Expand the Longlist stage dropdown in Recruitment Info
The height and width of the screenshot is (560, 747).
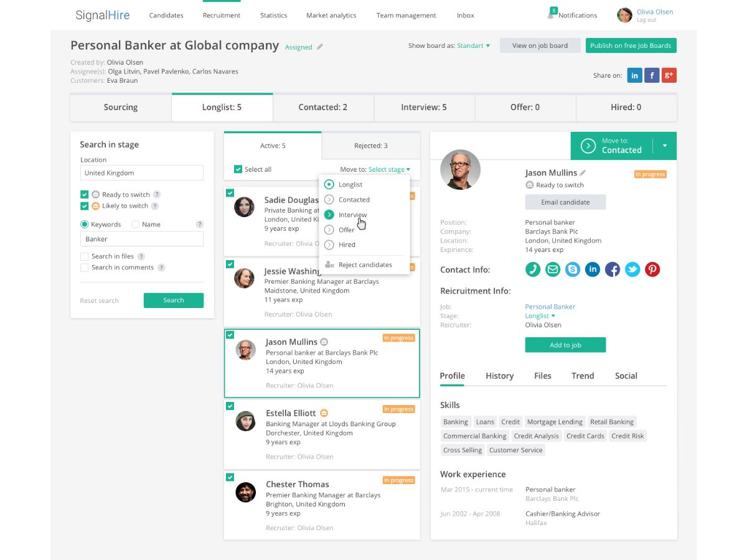click(540, 316)
